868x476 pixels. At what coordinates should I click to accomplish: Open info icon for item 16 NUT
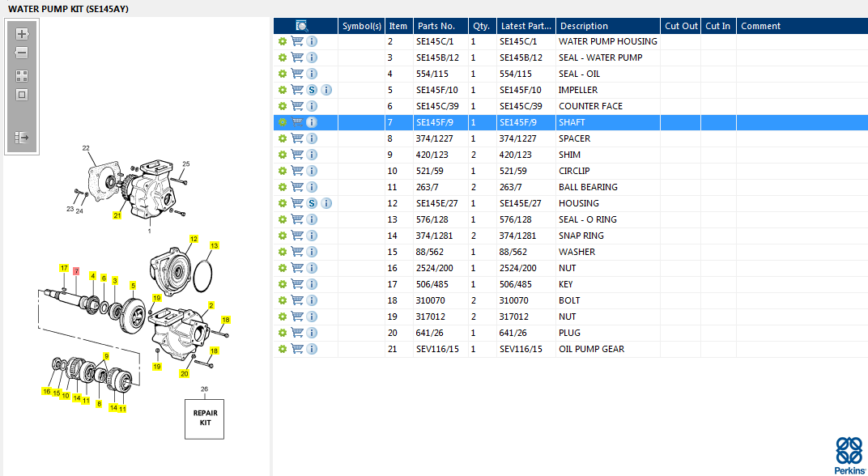coord(312,268)
